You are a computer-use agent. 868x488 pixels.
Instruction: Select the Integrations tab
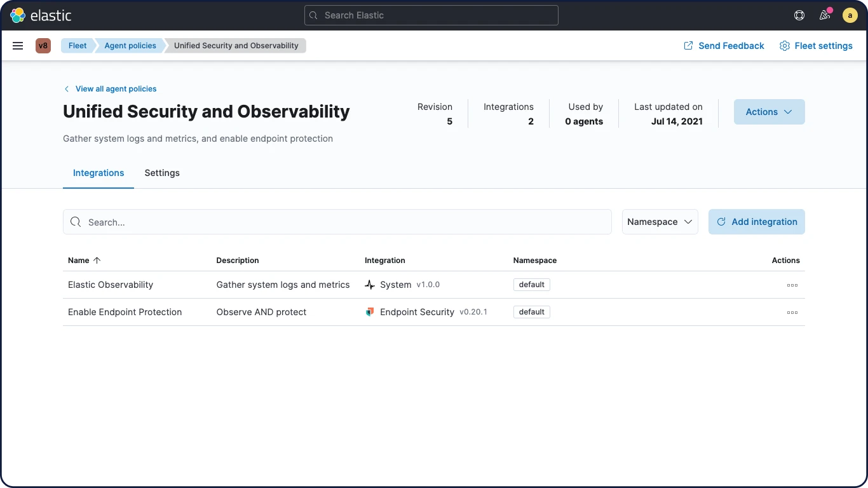98,173
